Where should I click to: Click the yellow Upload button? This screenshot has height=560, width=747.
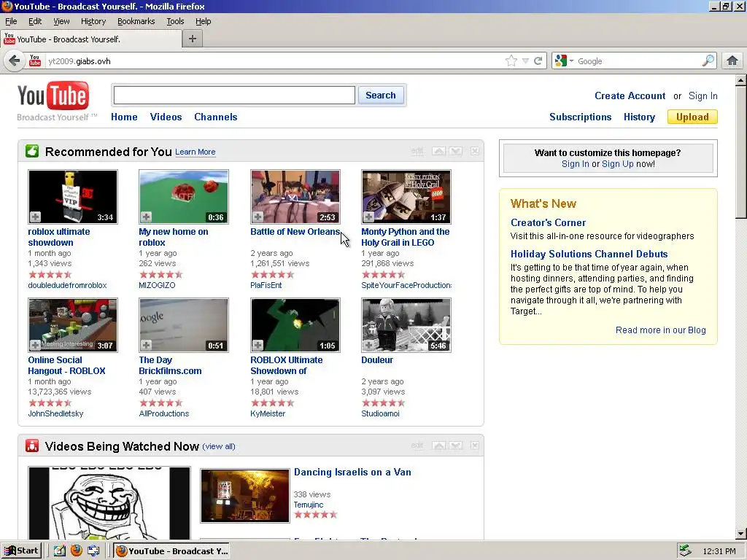coord(692,117)
